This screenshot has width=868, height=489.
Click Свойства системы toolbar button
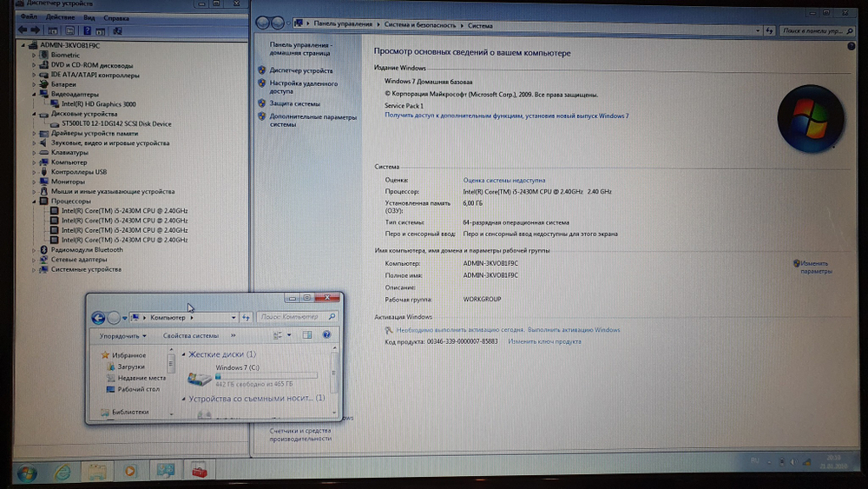point(190,335)
